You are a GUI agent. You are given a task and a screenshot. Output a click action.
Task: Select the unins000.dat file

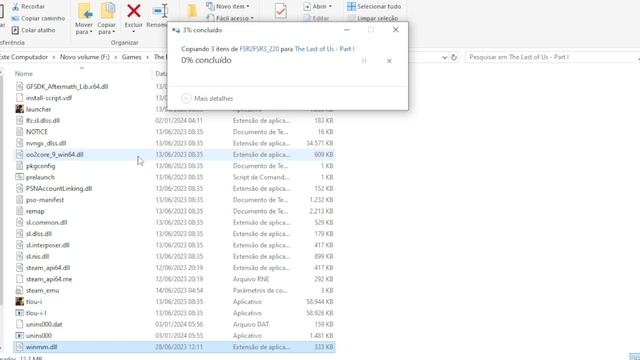[x=44, y=324]
